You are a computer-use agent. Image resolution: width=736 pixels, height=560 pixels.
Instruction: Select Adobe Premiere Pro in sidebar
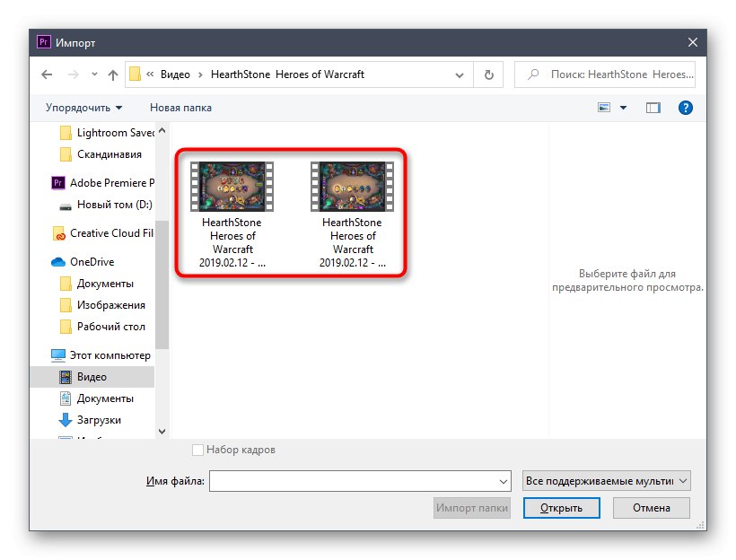point(103,182)
